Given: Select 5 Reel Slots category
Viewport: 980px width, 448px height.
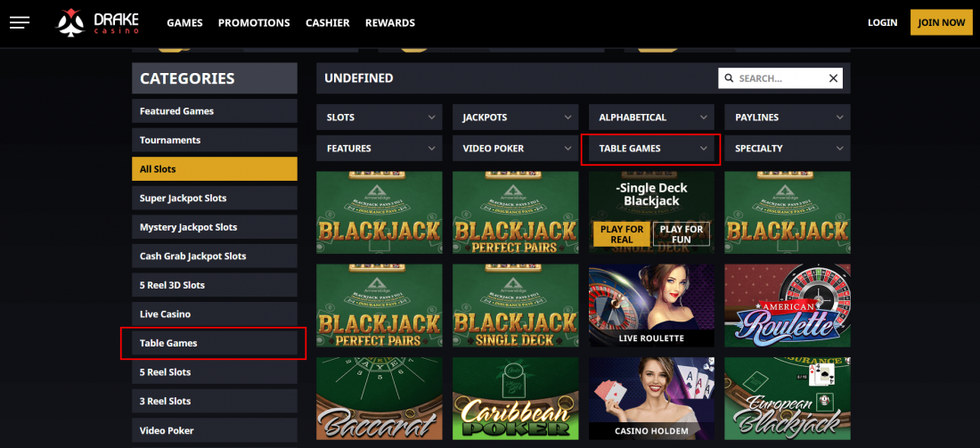Looking at the screenshot, I should [215, 372].
